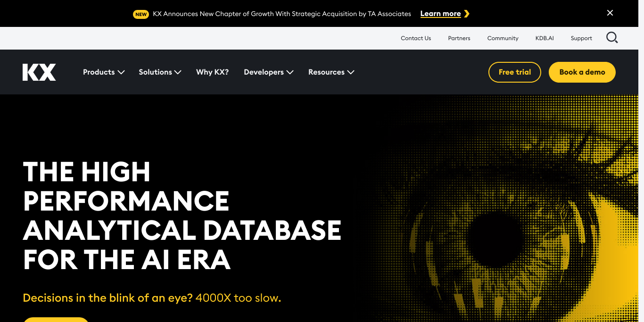Click the TA Associates acquisition announcement text

pos(282,14)
